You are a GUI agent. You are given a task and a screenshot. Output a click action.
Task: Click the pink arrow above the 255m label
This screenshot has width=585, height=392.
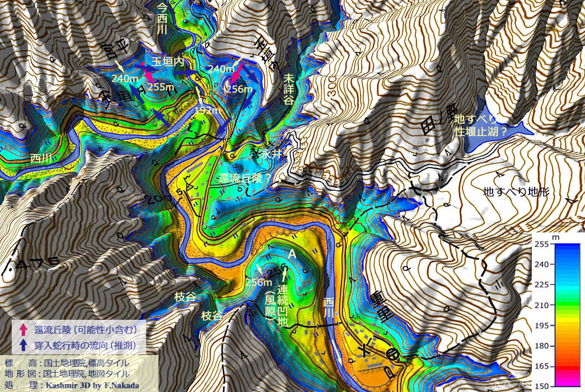[148, 73]
